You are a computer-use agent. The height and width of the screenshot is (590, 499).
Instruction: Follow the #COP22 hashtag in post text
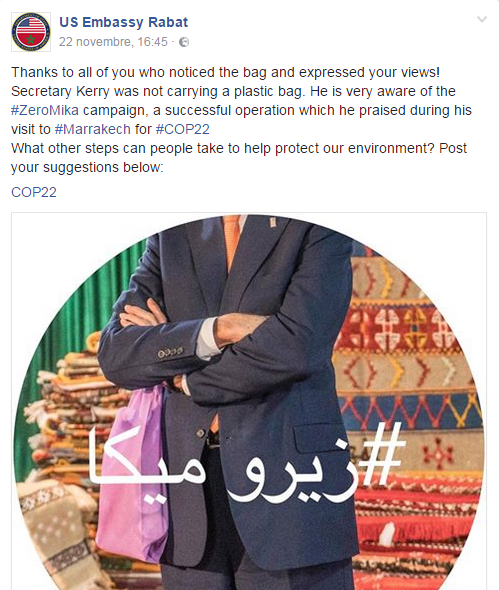pyautogui.click(x=183, y=129)
